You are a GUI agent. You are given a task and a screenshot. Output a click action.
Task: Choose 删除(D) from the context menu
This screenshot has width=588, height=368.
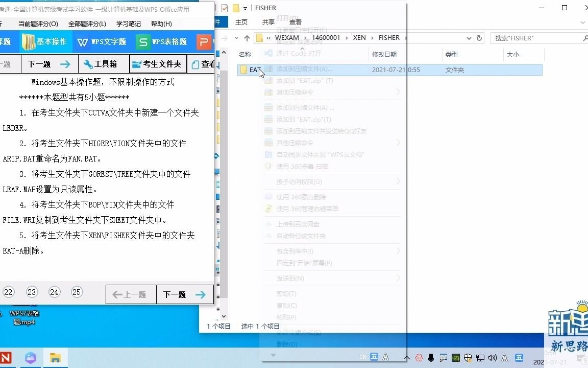pos(287,344)
